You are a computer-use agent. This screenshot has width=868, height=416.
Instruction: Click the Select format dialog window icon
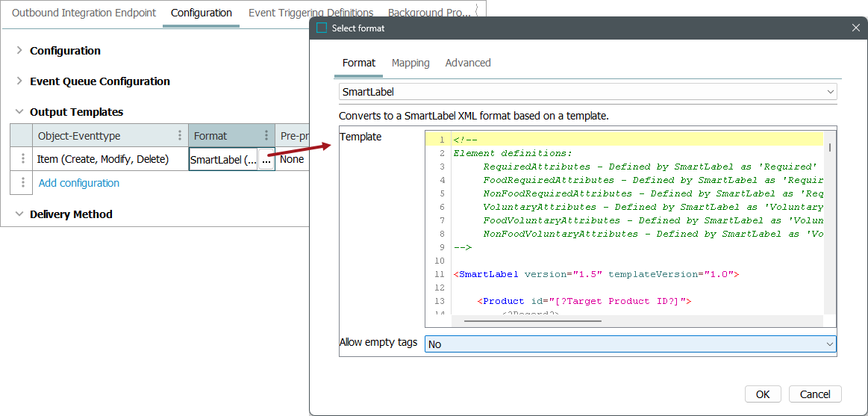322,28
